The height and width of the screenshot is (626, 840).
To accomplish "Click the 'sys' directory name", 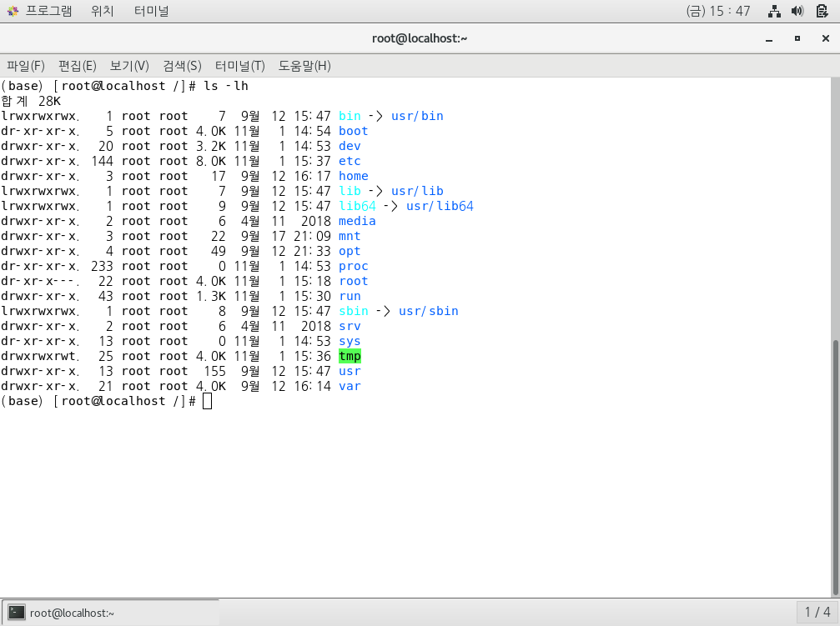I will (350, 341).
